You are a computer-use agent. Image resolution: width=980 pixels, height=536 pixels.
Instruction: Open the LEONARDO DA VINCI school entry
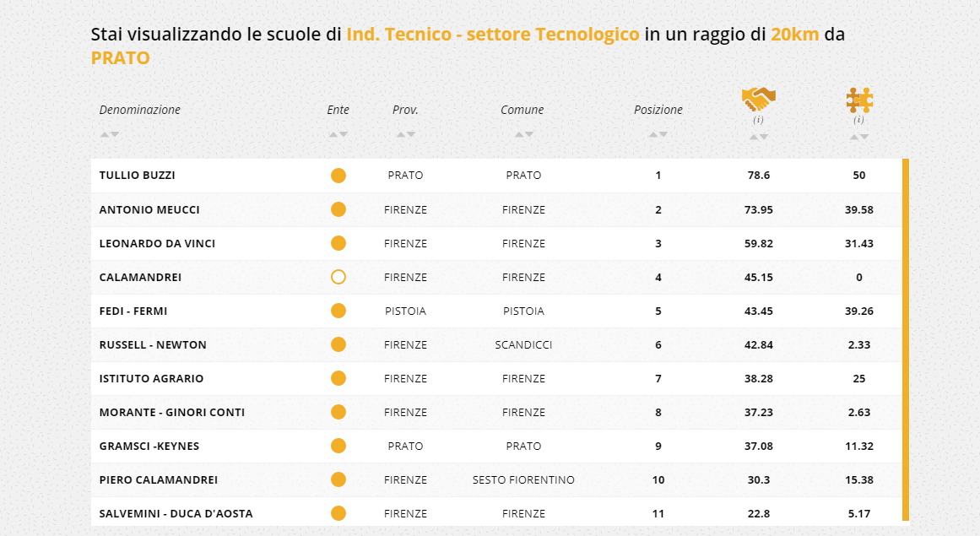click(x=157, y=243)
